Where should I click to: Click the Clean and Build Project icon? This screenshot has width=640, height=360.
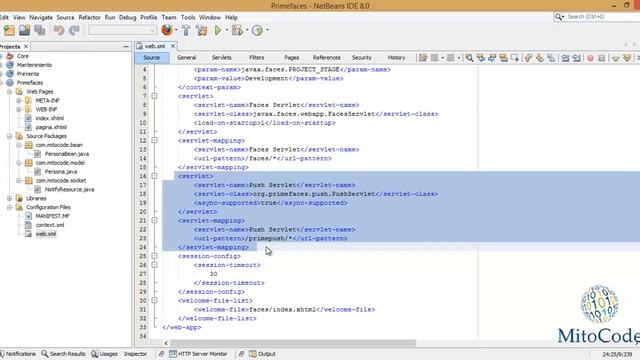[202, 30]
